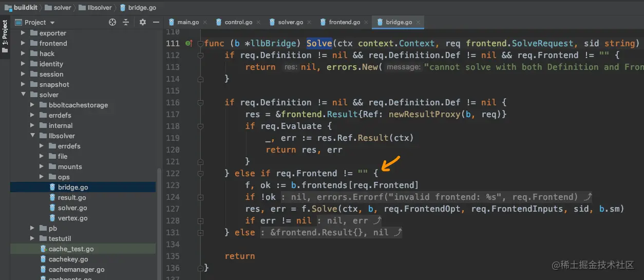Expand the session folder
Screen dimensions: 644x280
click(x=23, y=74)
